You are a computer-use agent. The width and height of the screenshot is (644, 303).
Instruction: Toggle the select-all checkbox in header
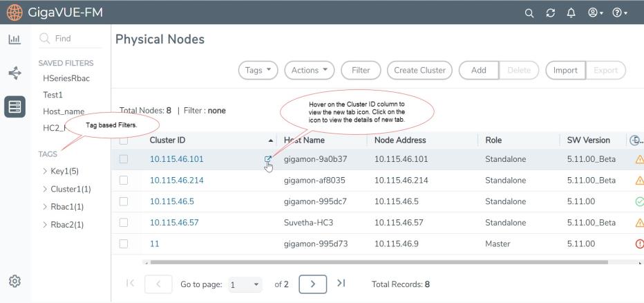[x=124, y=140]
